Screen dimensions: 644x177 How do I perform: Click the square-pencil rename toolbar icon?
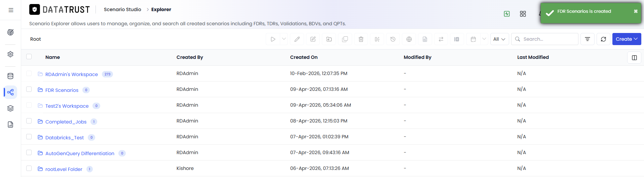(x=313, y=39)
